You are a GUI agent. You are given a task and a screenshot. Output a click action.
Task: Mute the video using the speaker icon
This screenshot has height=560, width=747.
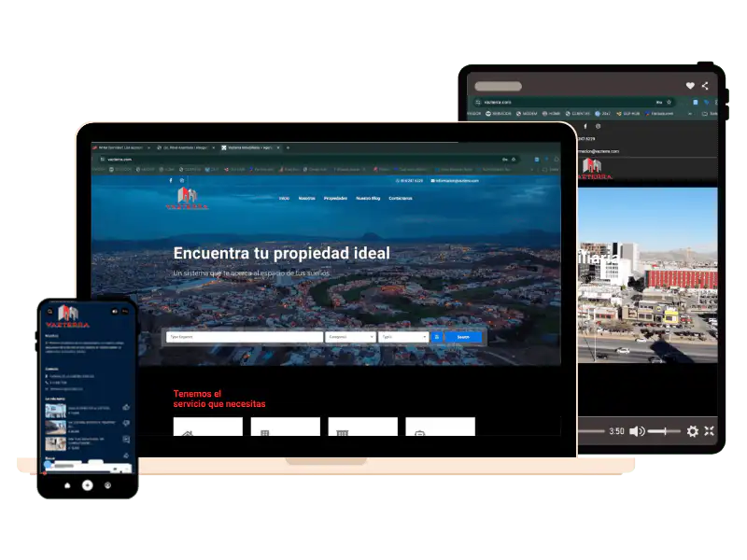tap(637, 431)
